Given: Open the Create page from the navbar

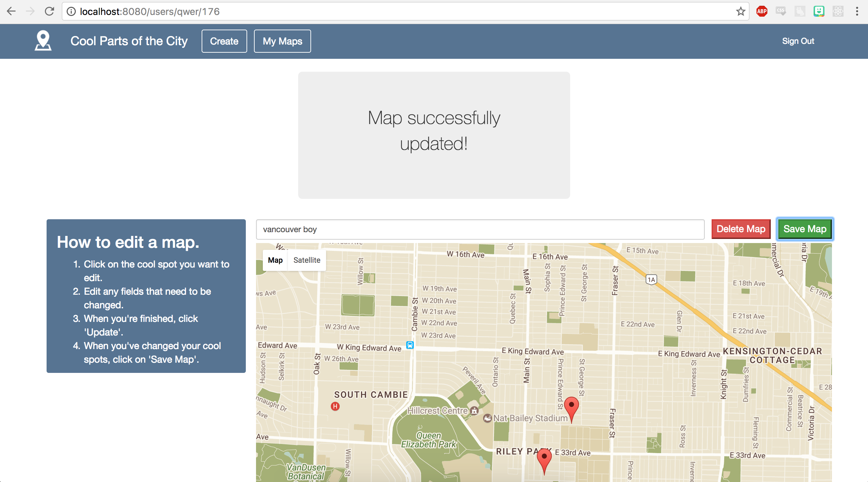Looking at the screenshot, I should pyautogui.click(x=224, y=41).
